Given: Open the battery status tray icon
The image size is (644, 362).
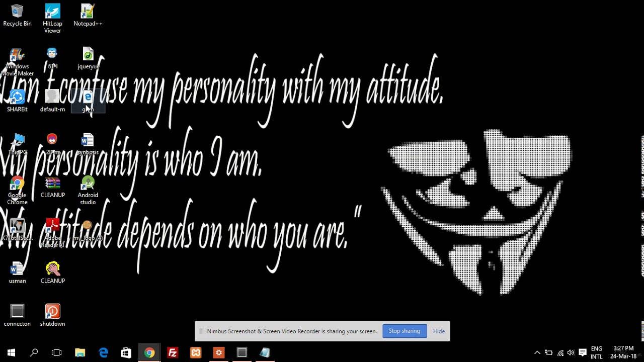Looking at the screenshot, I should [548, 352].
